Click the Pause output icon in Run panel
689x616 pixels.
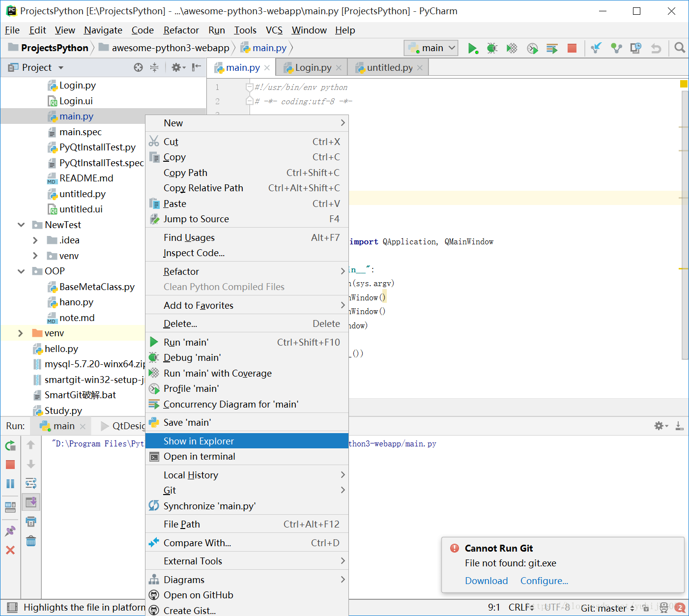(x=10, y=484)
